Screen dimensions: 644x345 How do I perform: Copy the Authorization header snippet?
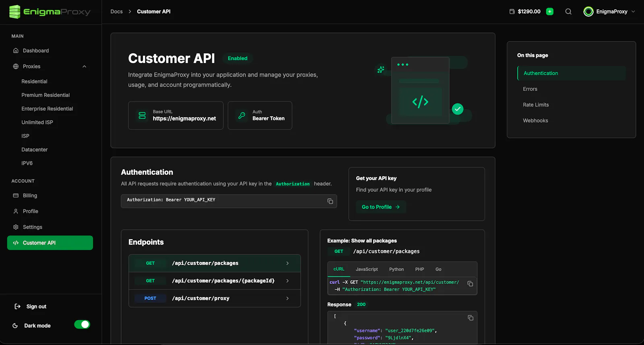click(330, 201)
